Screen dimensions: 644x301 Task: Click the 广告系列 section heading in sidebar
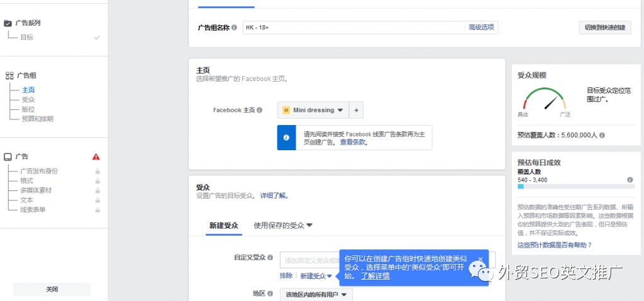tap(28, 23)
